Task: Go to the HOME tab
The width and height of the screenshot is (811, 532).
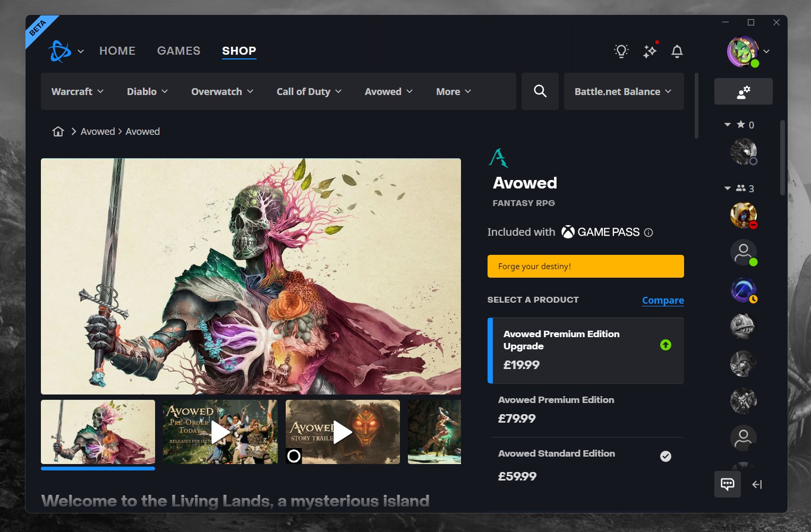Action: tap(117, 51)
